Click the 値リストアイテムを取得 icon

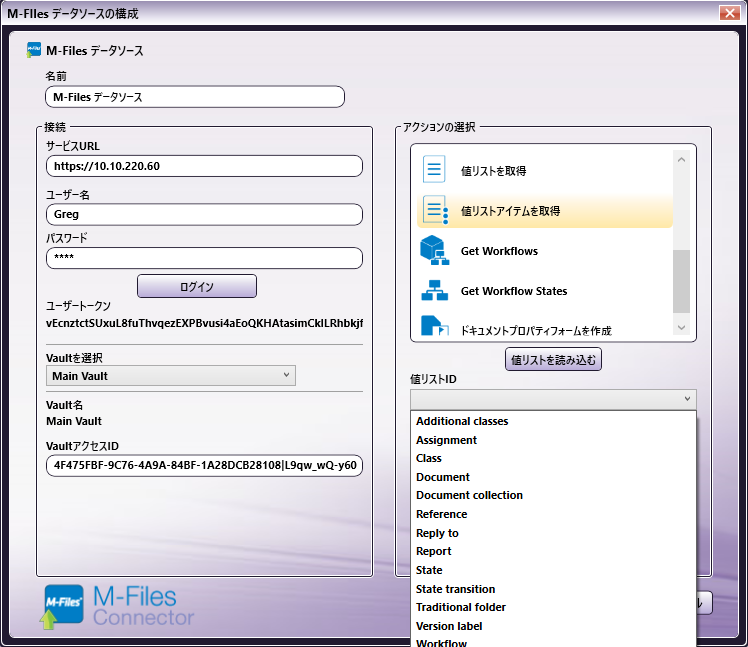tap(435, 210)
